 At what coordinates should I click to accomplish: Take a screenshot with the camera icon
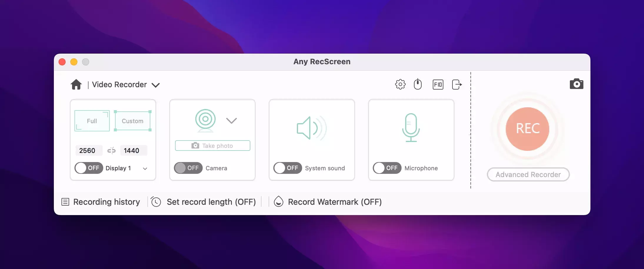[577, 84]
